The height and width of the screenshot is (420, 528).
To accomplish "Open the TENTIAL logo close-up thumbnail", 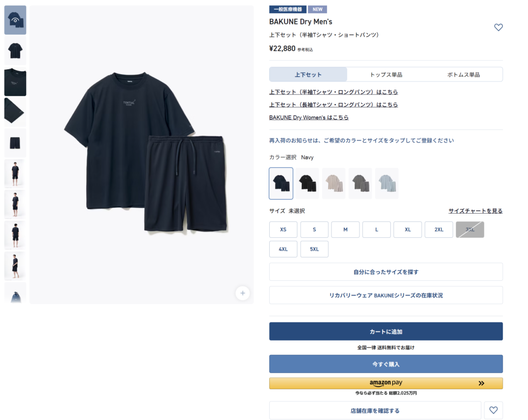I will (15, 82).
